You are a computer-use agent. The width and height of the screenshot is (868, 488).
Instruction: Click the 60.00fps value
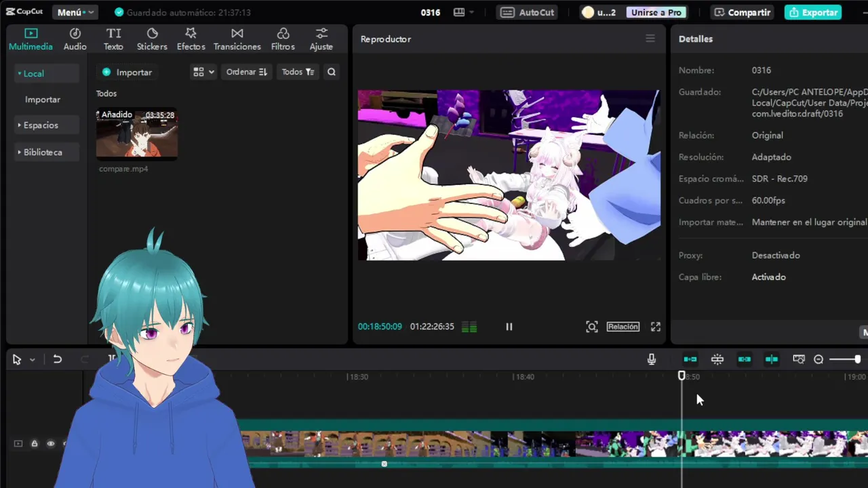coord(768,201)
